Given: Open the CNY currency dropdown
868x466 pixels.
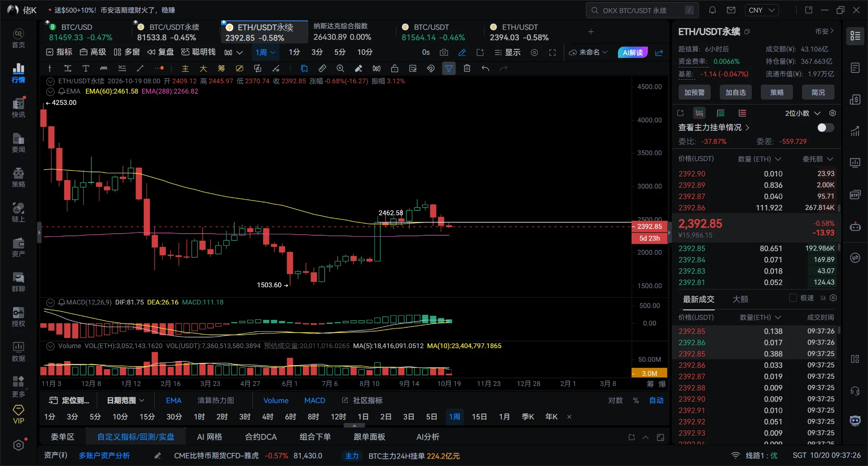Looking at the screenshot, I should pyautogui.click(x=762, y=10).
